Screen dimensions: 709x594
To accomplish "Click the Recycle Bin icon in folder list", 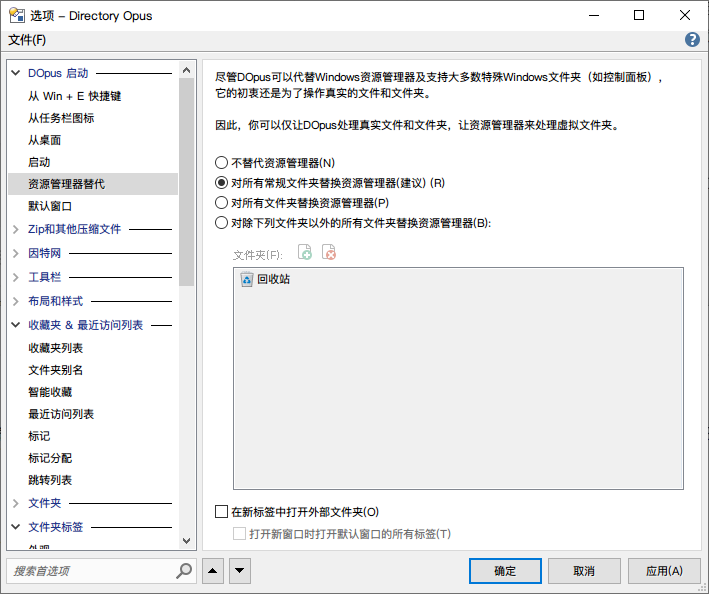I will [246, 279].
